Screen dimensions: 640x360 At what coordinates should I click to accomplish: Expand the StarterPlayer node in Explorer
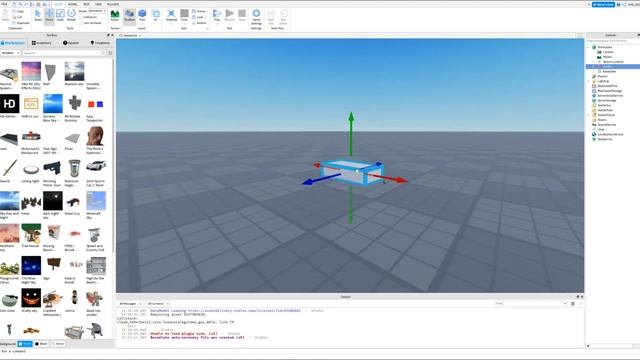(589, 115)
